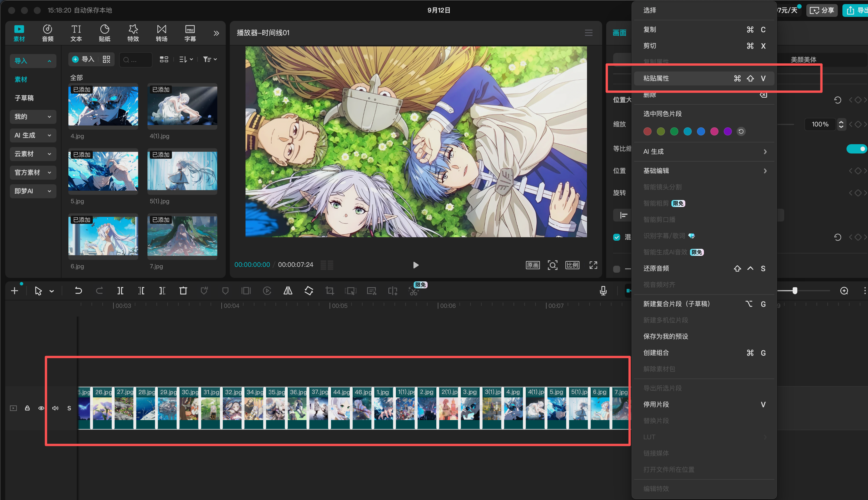Open the 音频 audio panel
Image resolution: width=868 pixels, height=500 pixels.
tap(47, 33)
